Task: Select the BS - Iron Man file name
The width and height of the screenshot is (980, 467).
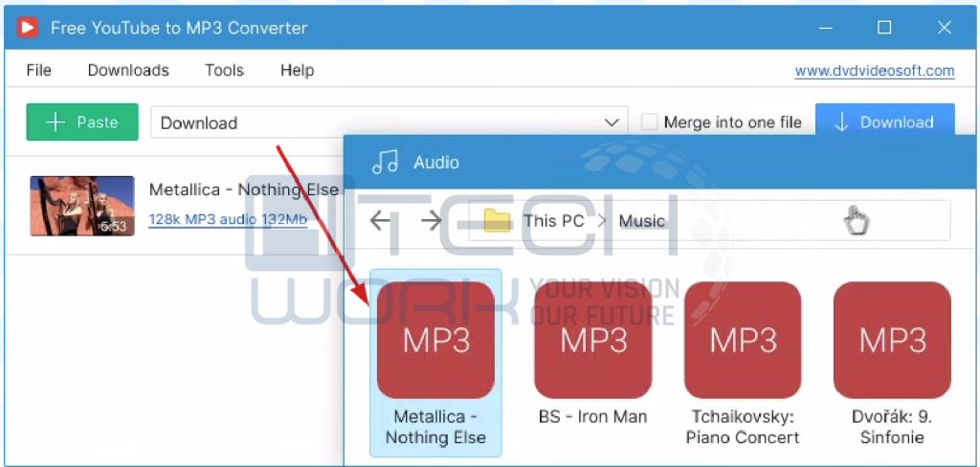Action: 592,416
